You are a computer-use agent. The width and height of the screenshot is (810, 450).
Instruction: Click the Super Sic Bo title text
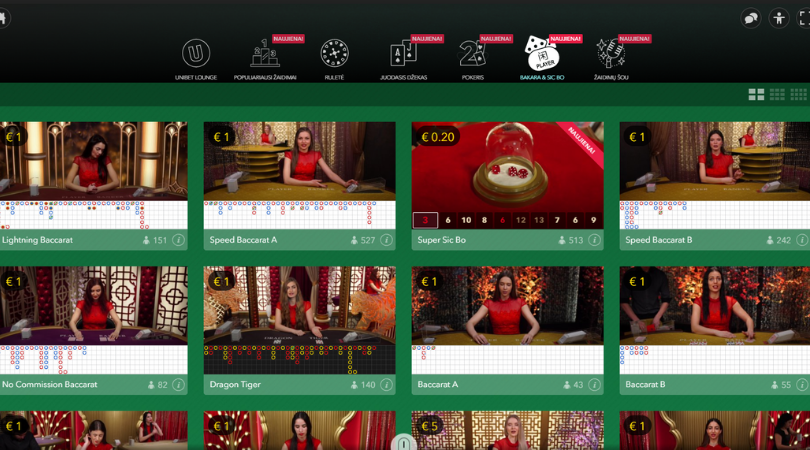[x=441, y=240]
